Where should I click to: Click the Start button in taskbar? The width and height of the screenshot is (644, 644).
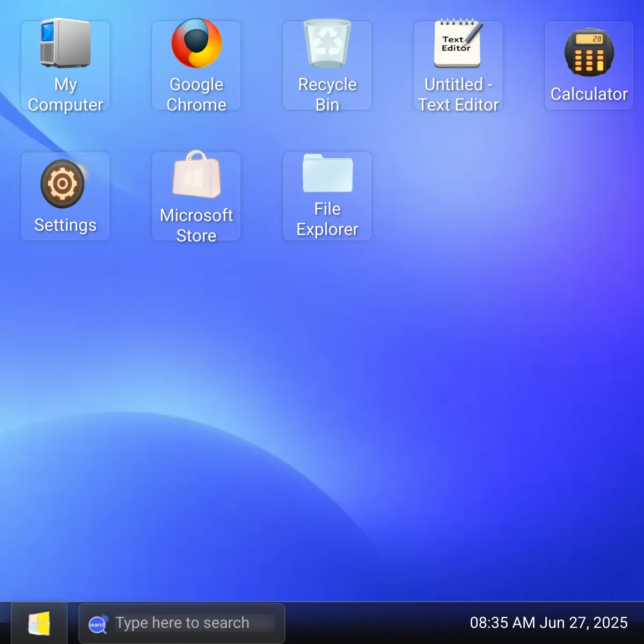pyautogui.click(x=39, y=624)
